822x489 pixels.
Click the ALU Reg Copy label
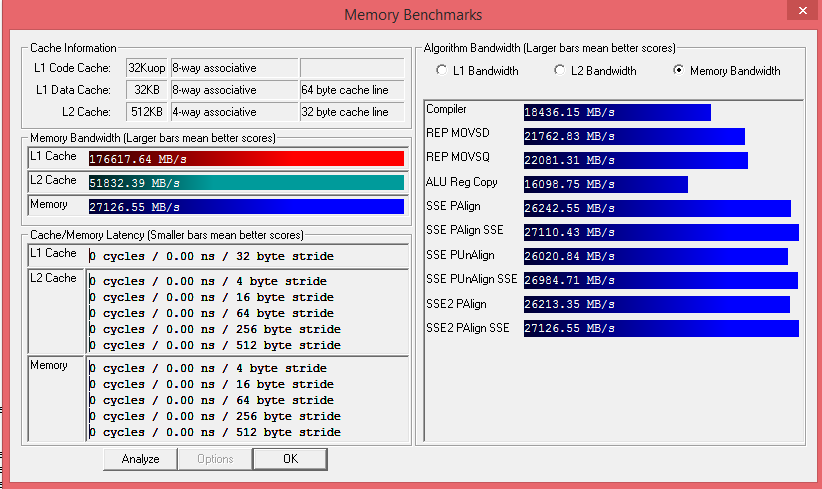(x=461, y=182)
